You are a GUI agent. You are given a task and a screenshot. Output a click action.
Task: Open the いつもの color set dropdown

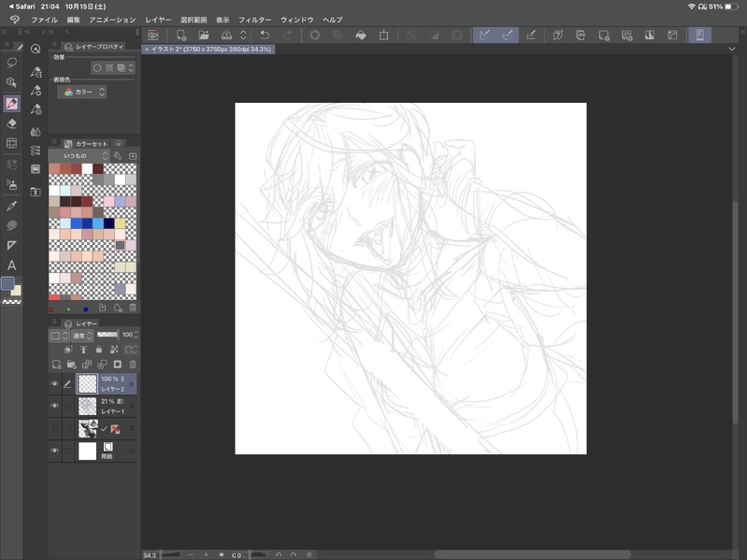(80, 155)
